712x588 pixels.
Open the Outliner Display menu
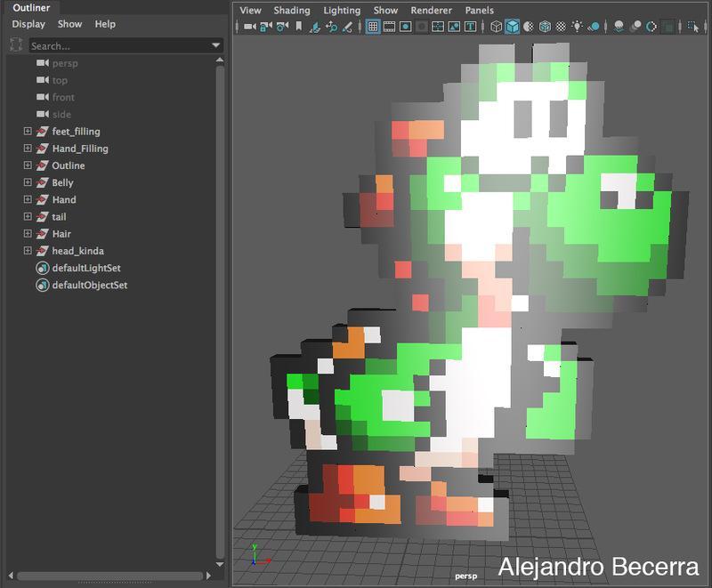[28, 24]
